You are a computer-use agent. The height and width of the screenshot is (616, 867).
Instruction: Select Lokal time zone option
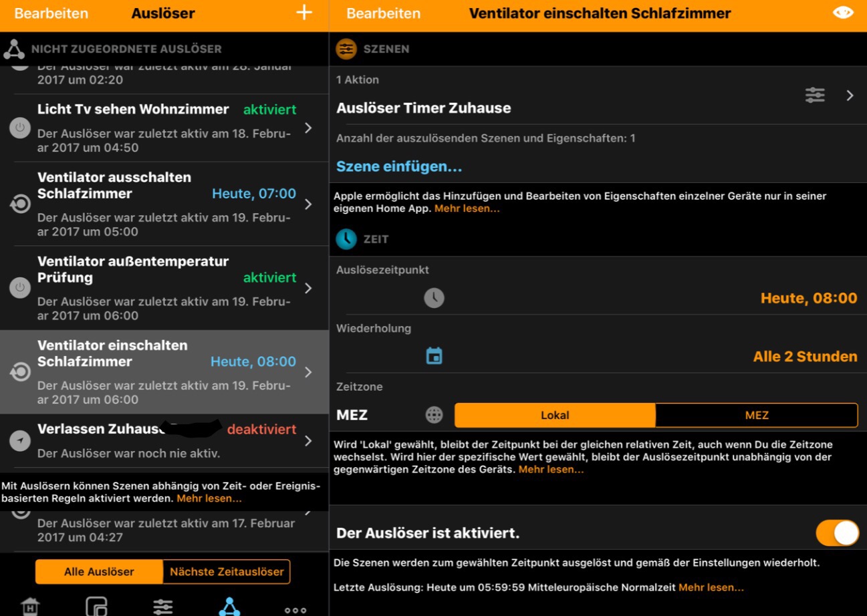(x=555, y=415)
